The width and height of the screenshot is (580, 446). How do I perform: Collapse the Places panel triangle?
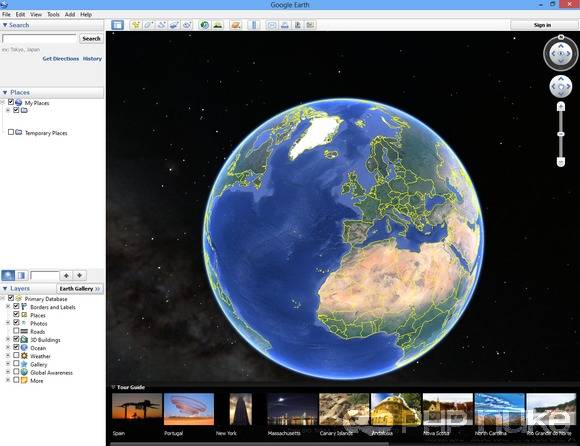[5, 92]
